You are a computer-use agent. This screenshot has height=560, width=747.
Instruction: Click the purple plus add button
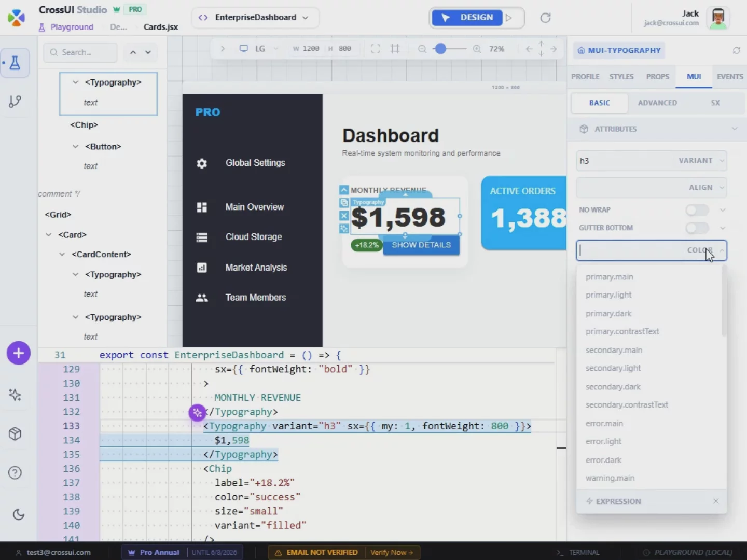(19, 353)
